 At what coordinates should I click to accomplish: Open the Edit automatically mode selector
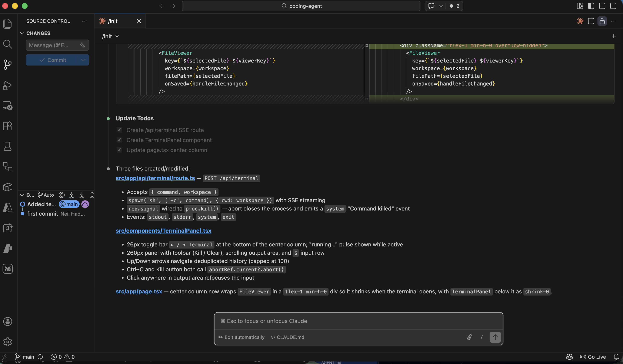241,337
